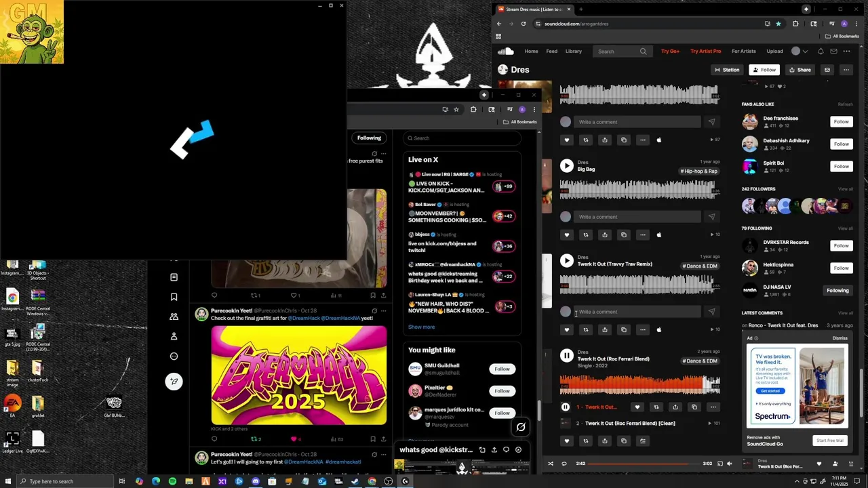
Task: Like the current song in player bar
Action: click(x=818, y=464)
